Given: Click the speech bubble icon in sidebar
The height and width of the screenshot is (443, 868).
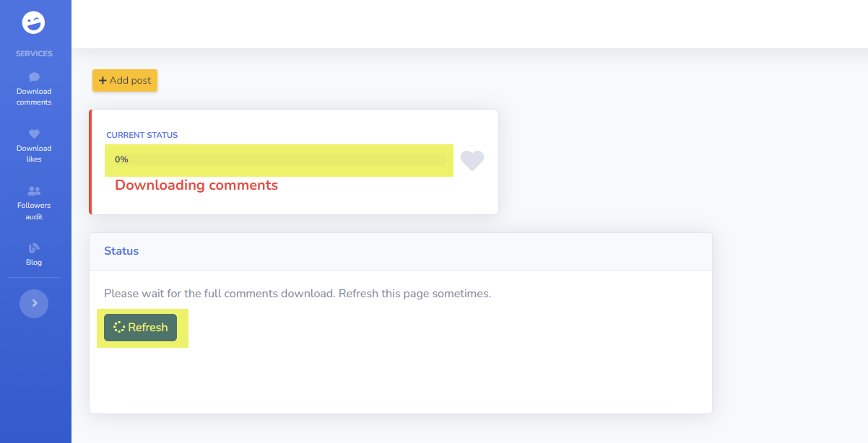Looking at the screenshot, I should (x=34, y=76).
